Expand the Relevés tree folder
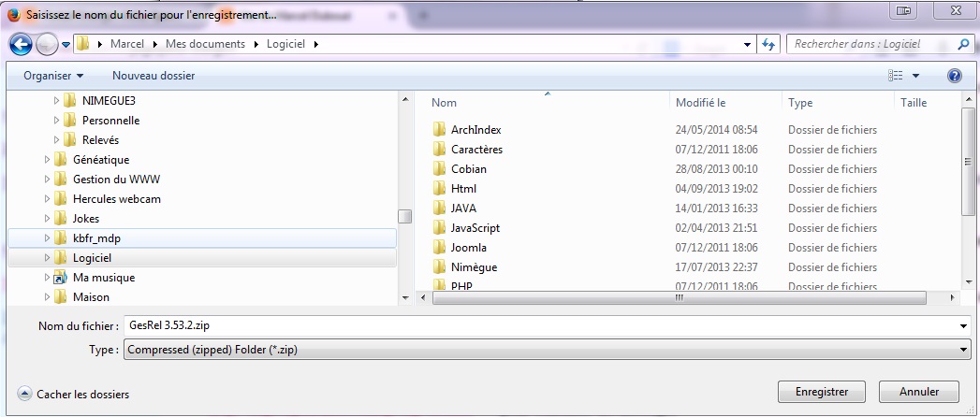The height and width of the screenshot is (417, 980). 56,140
